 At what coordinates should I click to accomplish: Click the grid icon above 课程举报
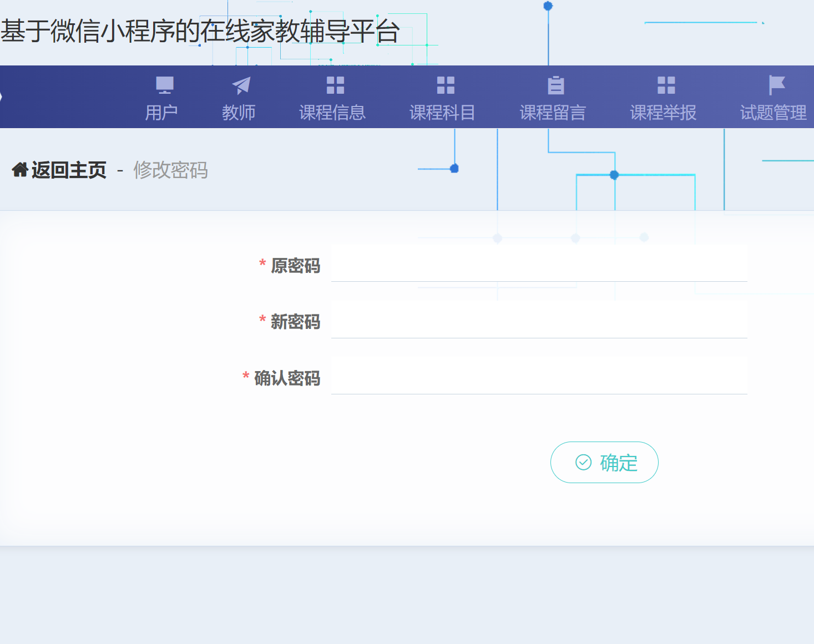tap(666, 85)
